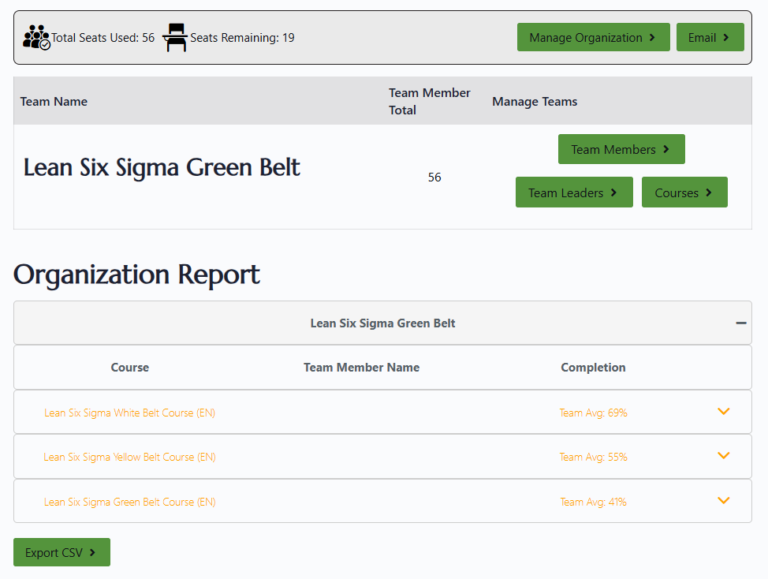
Task: Click the Team Avg: 41% completion value
Action: pos(593,502)
